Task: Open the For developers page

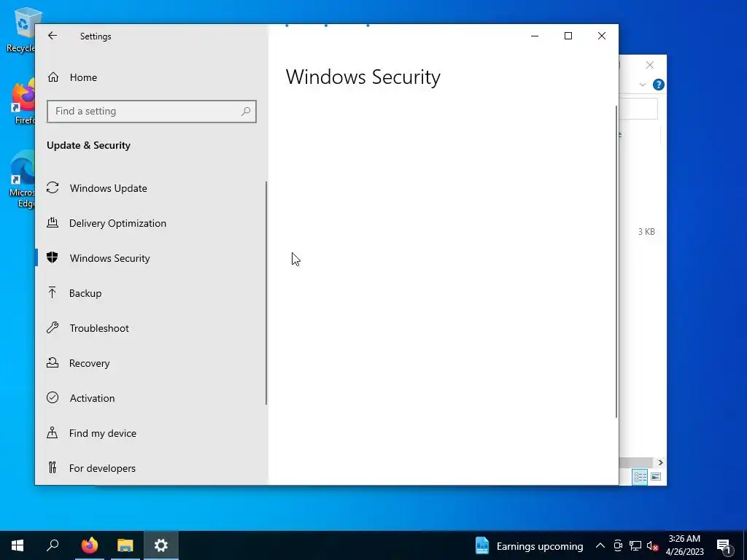Action: coord(152,467)
